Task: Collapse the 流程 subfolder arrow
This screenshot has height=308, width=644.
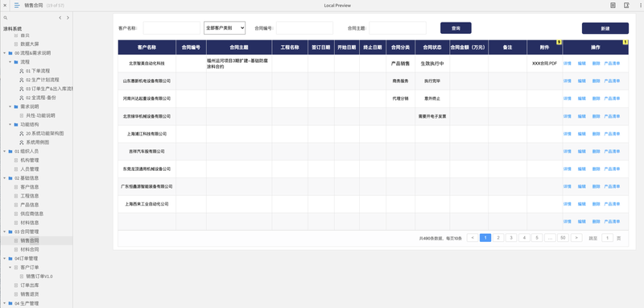Action: pyautogui.click(x=10, y=62)
